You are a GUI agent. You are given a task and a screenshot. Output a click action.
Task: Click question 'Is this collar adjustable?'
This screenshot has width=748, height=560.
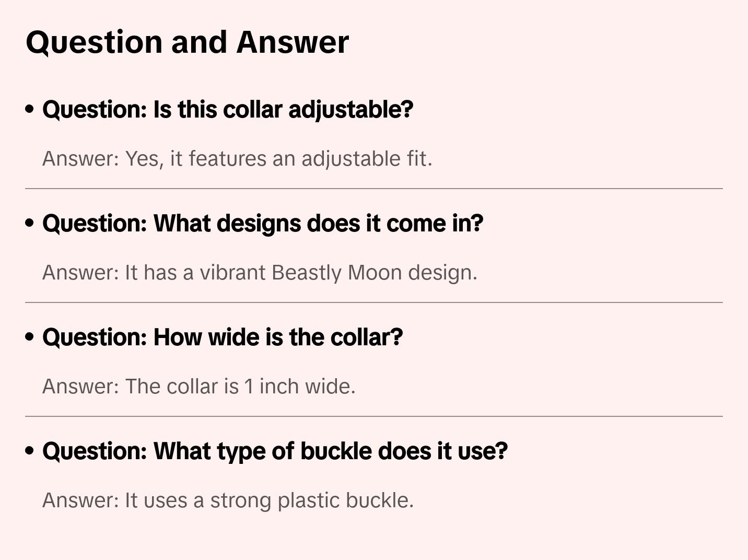[x=228, y=110]
